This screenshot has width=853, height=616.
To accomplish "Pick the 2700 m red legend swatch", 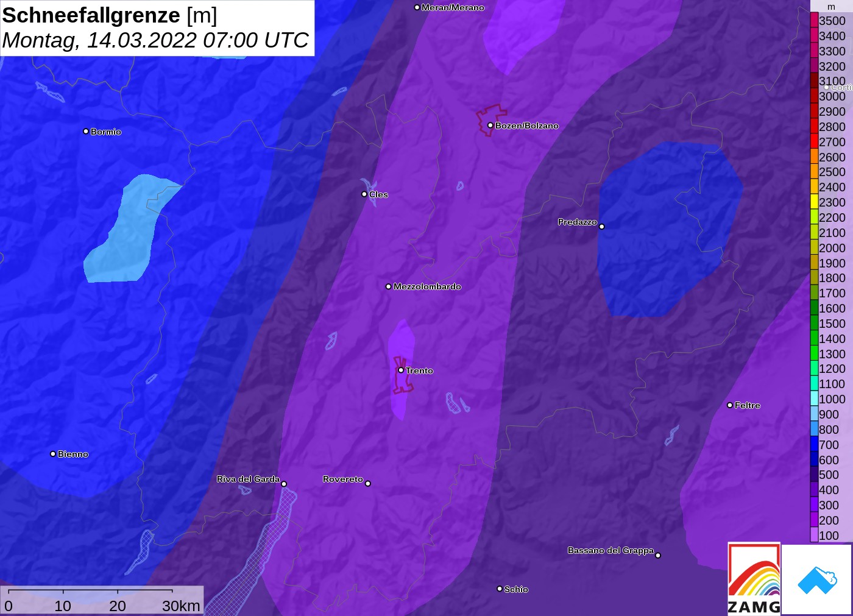I will 814,141.
